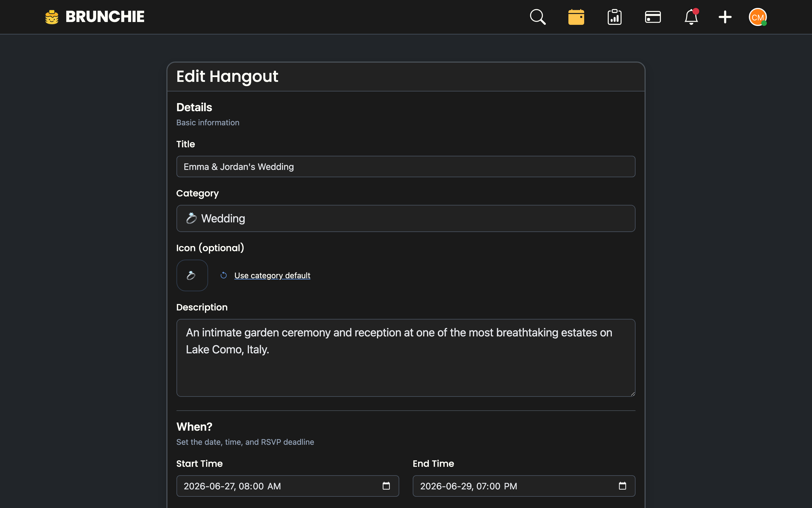812x508 pixels.
Task: Open the credit card payments icon
Action: [x=653, y=17]
